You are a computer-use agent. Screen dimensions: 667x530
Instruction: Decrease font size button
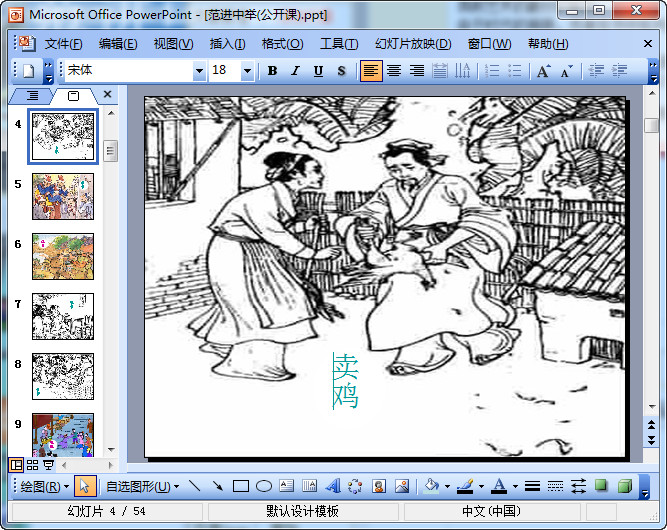pyautogui.click(x=567, y=71)
